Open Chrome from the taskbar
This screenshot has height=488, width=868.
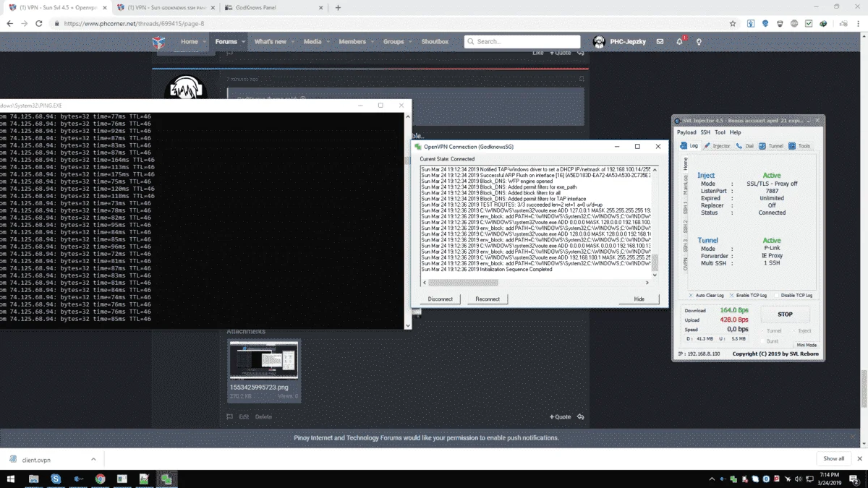click(x=101, y=479)
